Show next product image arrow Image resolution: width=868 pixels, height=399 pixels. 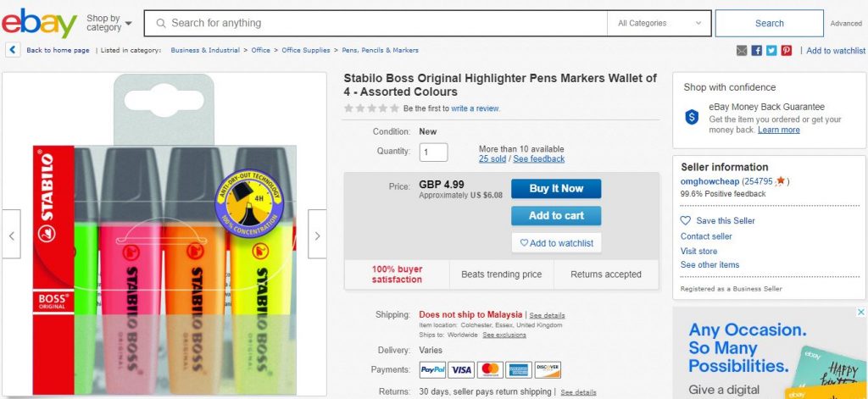317,236
